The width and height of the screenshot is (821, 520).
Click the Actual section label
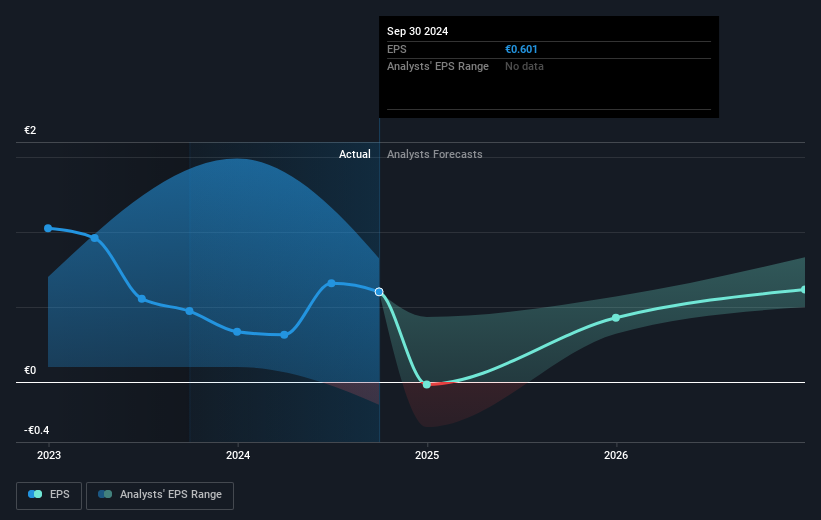[354, 154]
